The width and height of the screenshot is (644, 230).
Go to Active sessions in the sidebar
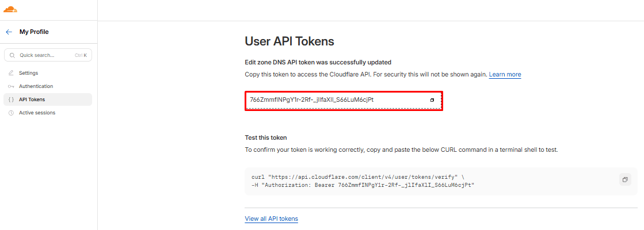click(37, 113)
